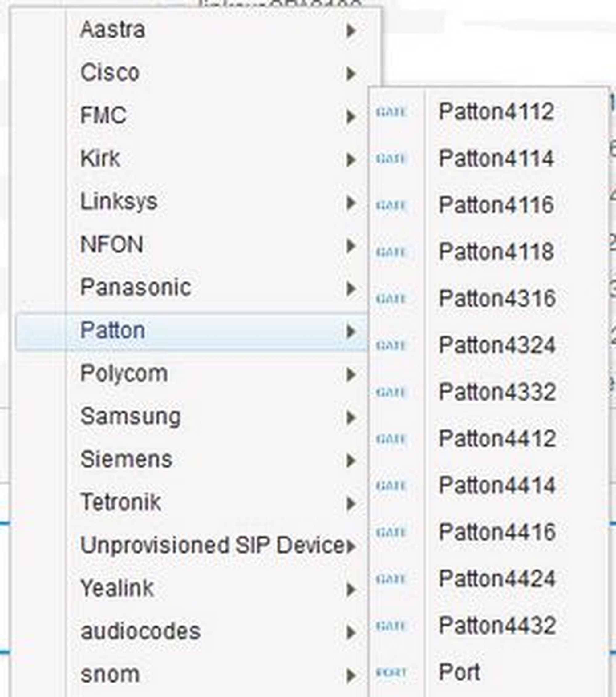Choose the Port entry in Patton submenu
This screenshot has width=616, height=697.
click(460, 672)
